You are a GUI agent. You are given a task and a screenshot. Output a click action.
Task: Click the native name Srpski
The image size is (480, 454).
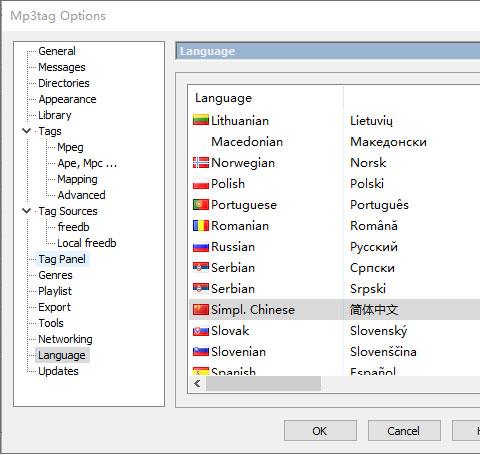click(368, 289)
